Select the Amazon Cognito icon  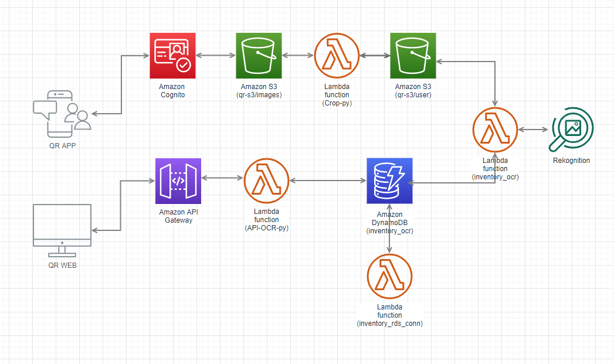pyautogui.click(x=172, y=56)
